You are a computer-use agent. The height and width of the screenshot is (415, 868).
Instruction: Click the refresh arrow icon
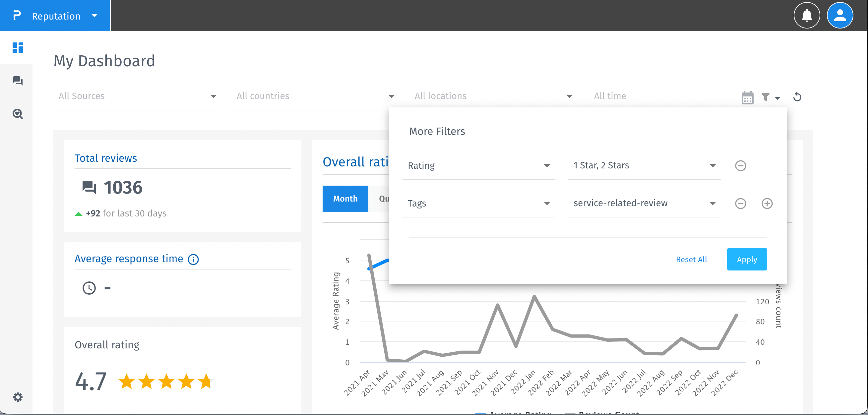pyautogui.click(x=797, y=97)
